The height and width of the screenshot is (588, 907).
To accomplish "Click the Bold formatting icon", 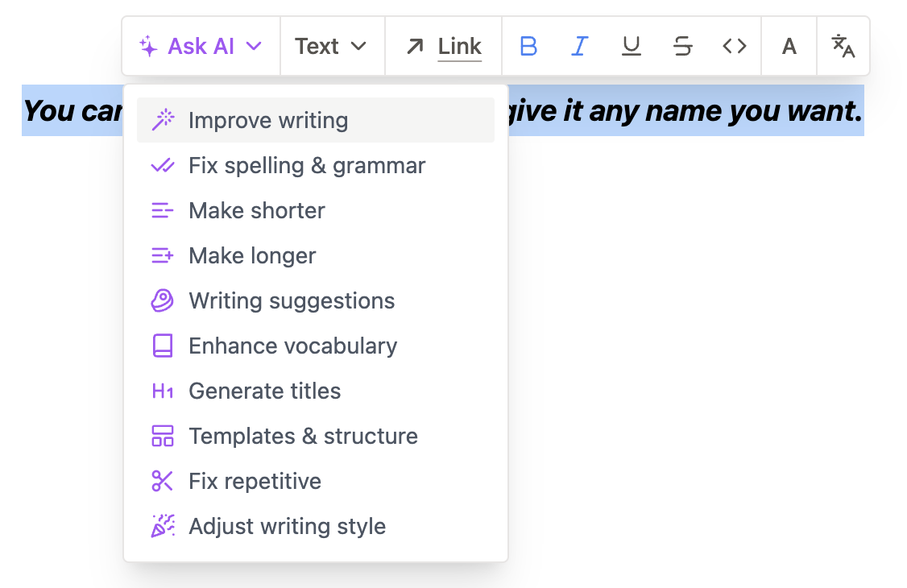I will click(528, 47).
